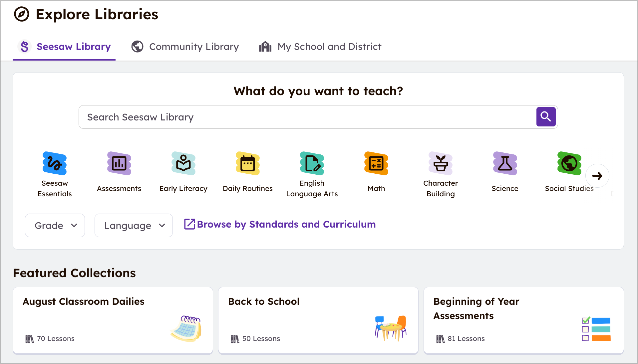Open the English Language Arts icon
This screenshot has width=638, height=364.
[312, 163]
